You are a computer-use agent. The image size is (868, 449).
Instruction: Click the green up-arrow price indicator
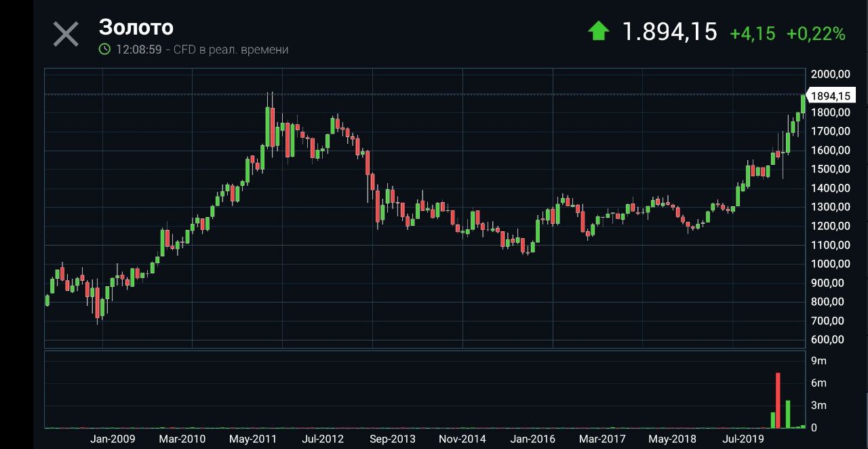tap(598, 31)
